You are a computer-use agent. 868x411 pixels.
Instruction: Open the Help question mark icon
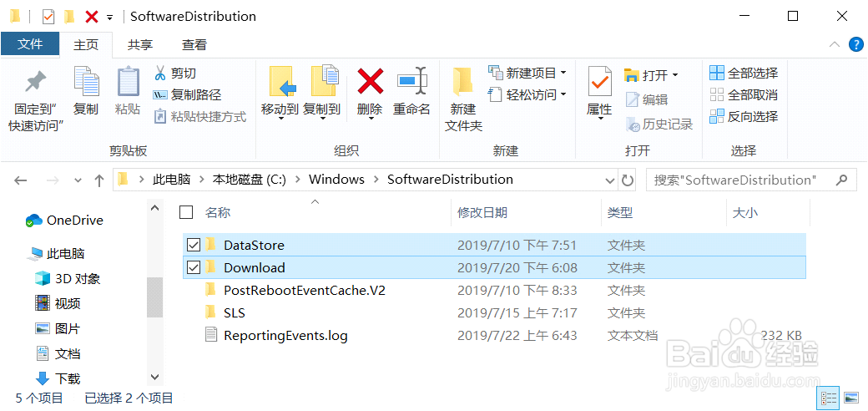(855, 44)
